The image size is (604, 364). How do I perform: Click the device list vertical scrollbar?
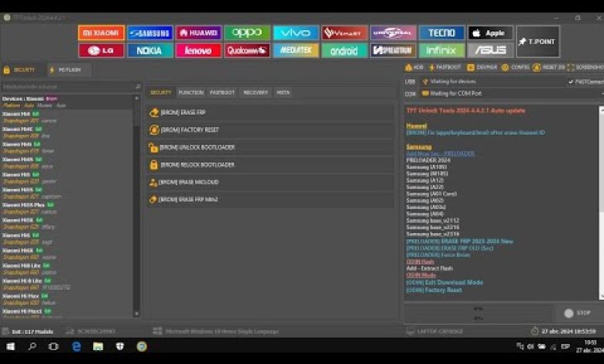[136, 206]
